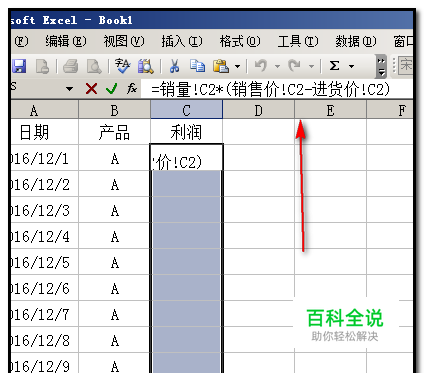
Task: Select column B header
Action: [114, 110]
